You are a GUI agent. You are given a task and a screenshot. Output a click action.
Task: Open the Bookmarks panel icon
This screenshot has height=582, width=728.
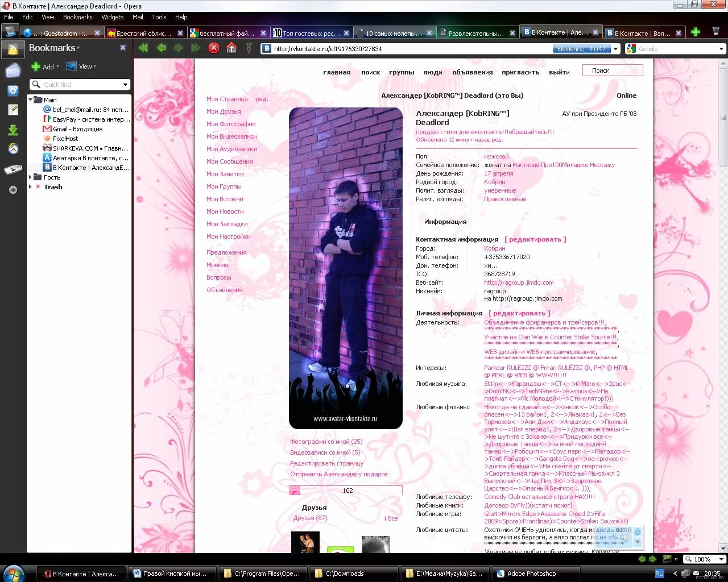pyautogui.click(x=13, y=50)
